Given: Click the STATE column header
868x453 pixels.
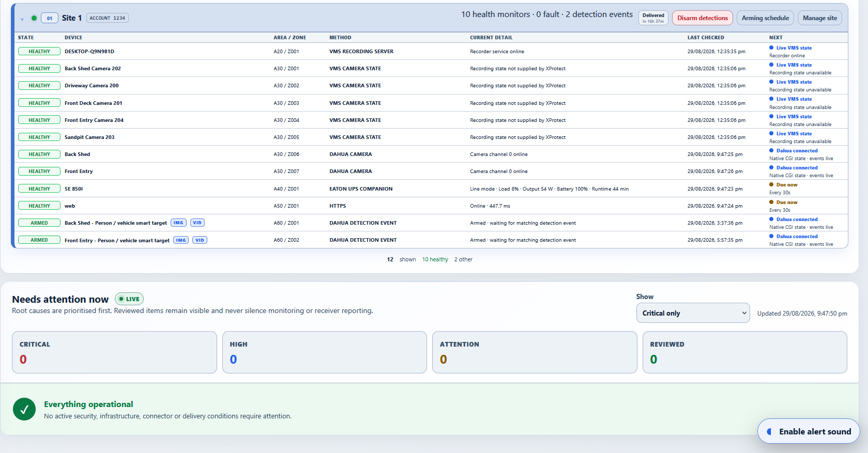Looking at the screenshot, I should click(x=26, y=37).
